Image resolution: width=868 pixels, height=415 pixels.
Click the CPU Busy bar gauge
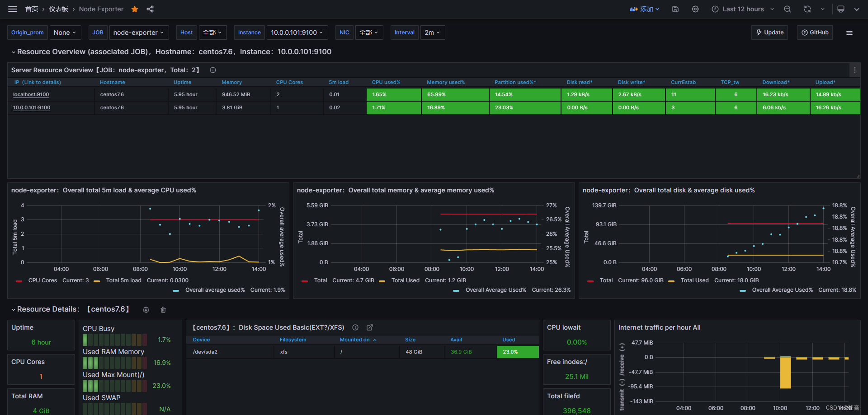point(115,340)
